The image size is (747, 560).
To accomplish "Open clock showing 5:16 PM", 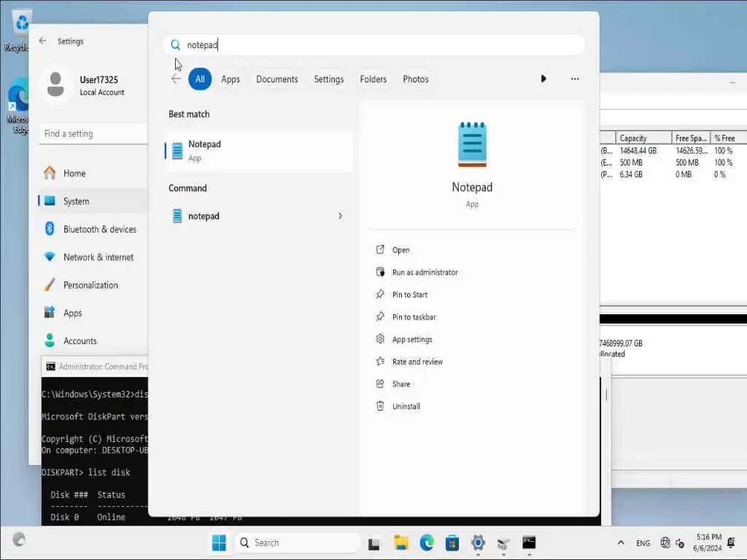I will coord(708,542).
